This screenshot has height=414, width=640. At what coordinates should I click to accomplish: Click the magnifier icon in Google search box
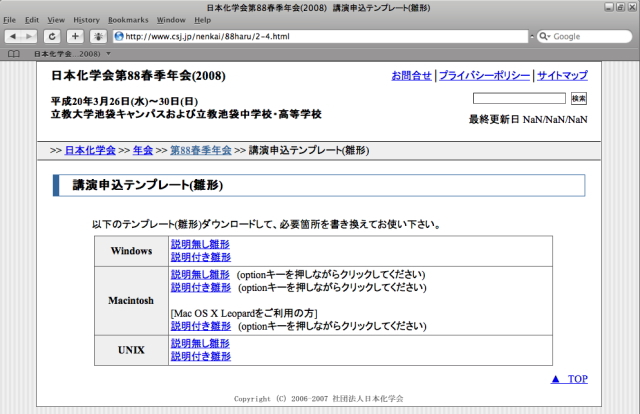[544, 37]
